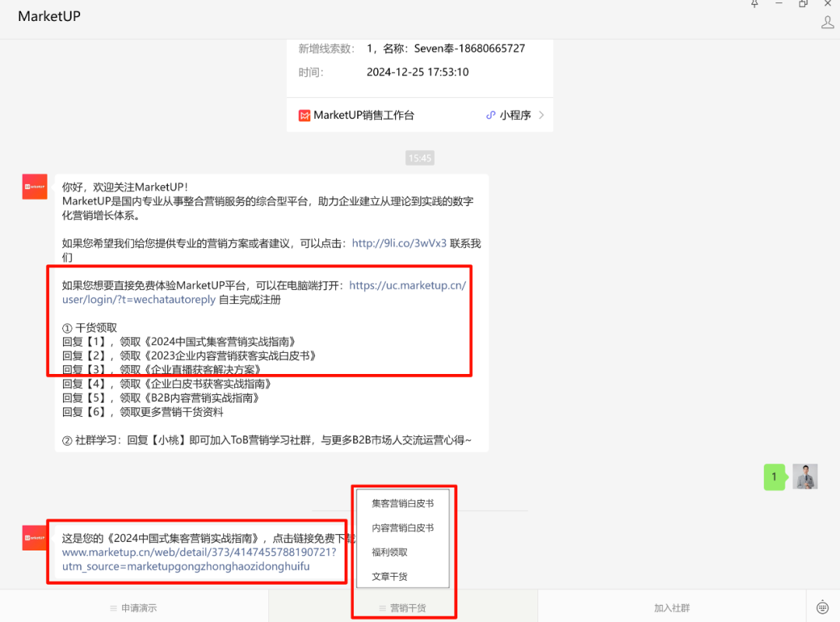Click the text 回复【5】，领取《B2B内容营销实战指南》

pos(161,398)
